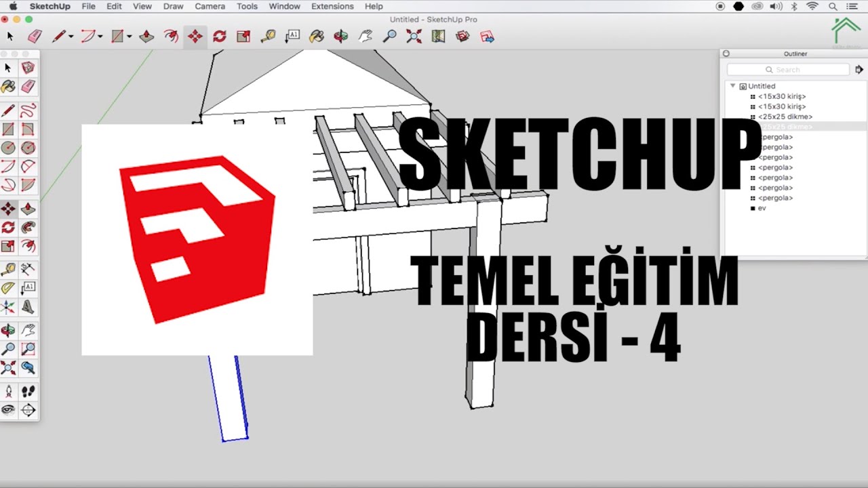This screenshot has width=868, height=488.
Task: Choose the Polygon tool
Action: tap(28, 147)
